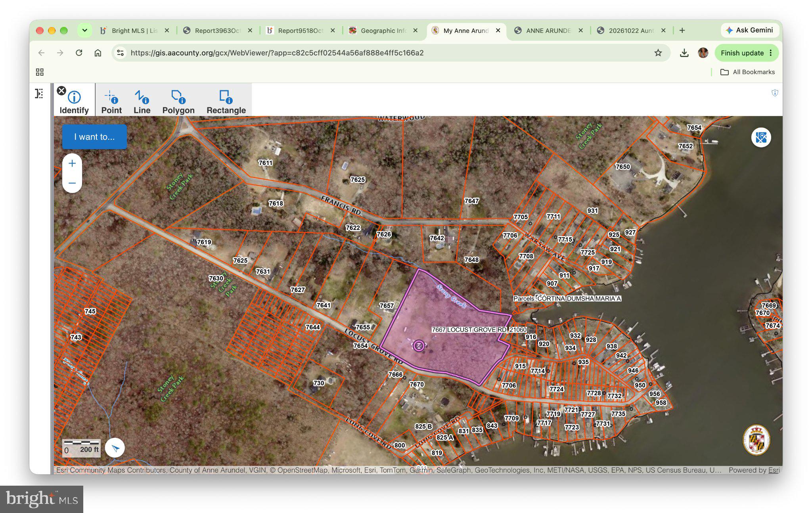Click the CORTINA DUMSHA MARIA A parcel label
The image size is (812, 513).
click(567, 299)
